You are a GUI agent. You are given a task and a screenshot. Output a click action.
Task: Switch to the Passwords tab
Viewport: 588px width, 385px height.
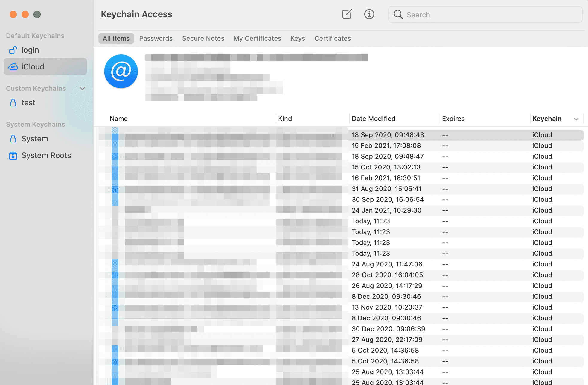point(156,38)
